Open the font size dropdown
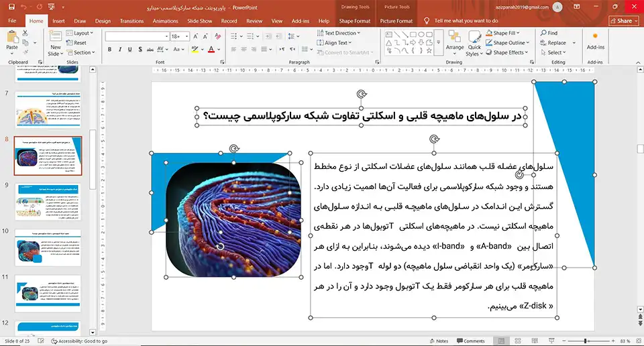This screenshot has width=644, height=346. [186, 36]
